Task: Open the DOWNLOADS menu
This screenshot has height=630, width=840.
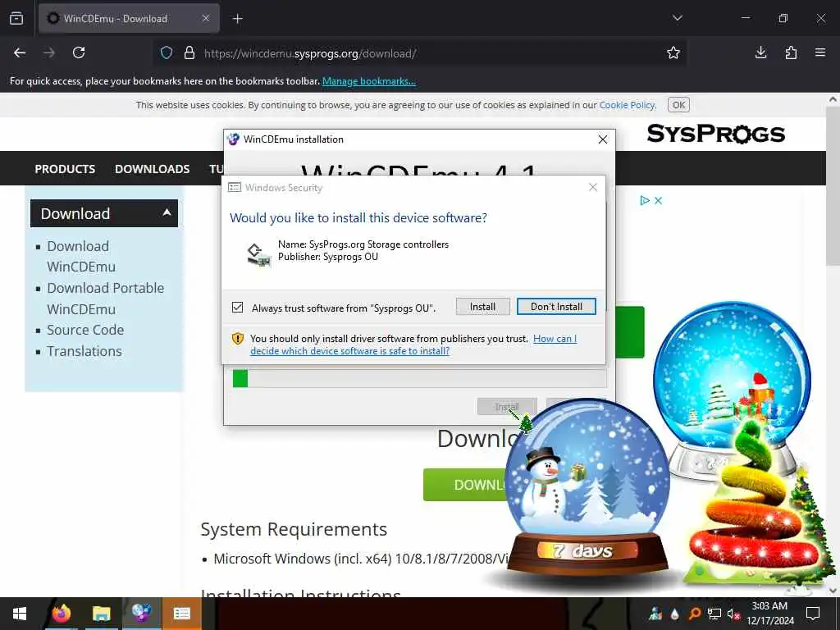Action: tap(152, 169)
